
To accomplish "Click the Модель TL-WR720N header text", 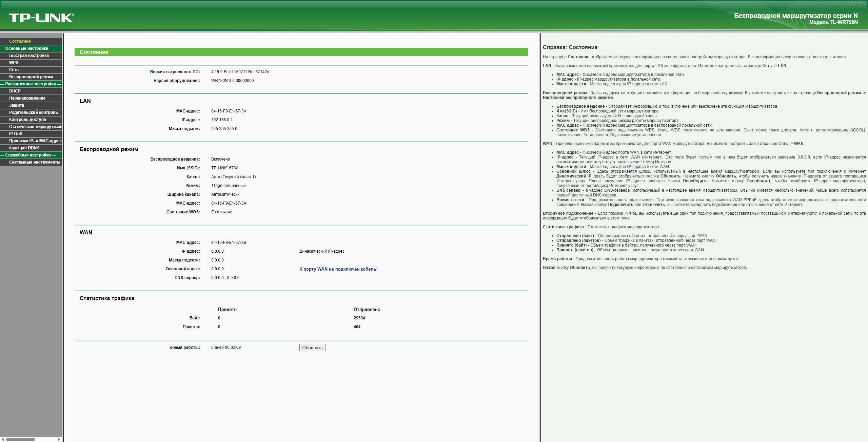I will tap(833, 22).
